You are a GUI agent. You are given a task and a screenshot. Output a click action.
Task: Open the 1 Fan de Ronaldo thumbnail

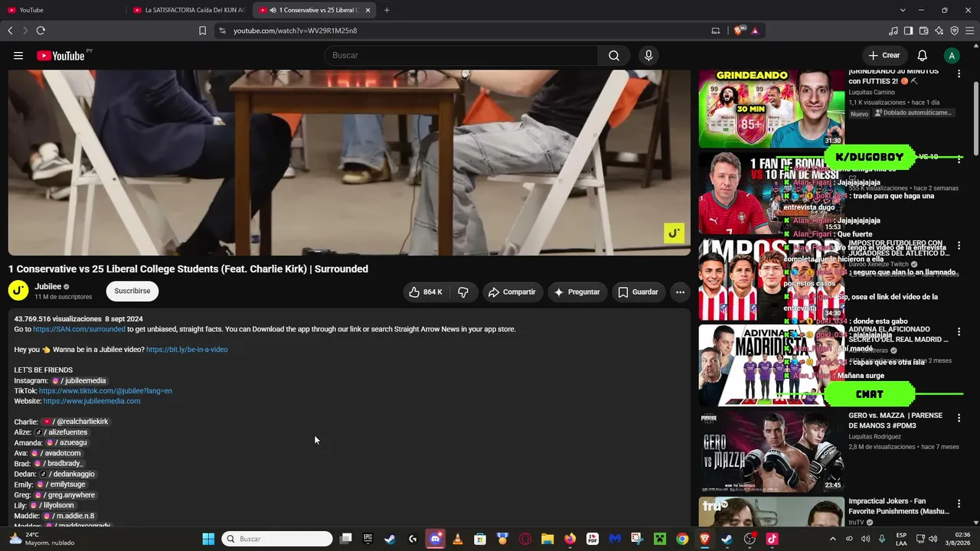click(x=772, y=194)
